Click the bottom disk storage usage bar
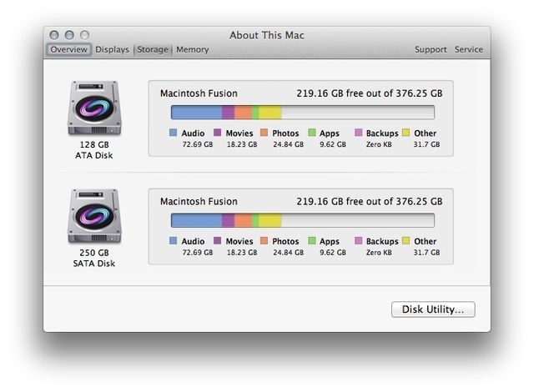Screen dimensions: 534x392 (x=302, y=220)
